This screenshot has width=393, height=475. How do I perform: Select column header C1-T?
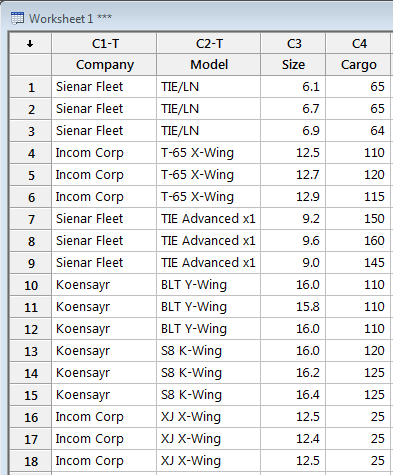pyautogui.click(x=104, y=43)
